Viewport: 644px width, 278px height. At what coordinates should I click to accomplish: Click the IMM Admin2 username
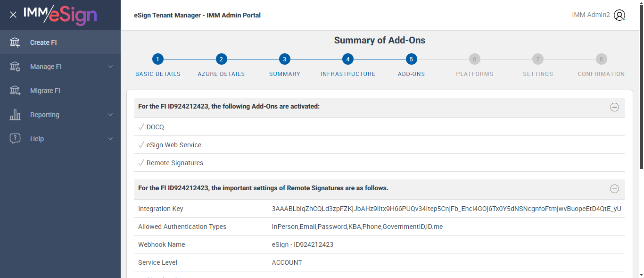(591, 15)
